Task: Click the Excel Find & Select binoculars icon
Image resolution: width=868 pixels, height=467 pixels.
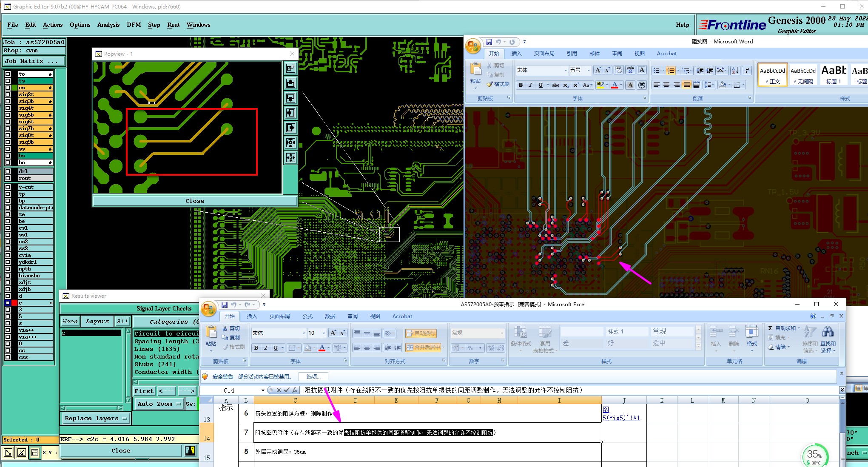Action: (x=828, y=332)
